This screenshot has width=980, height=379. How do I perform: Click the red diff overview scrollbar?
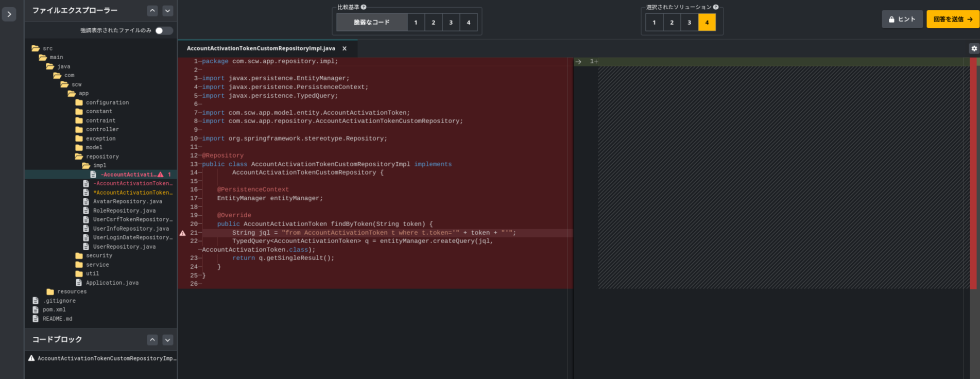coord(973,173)
